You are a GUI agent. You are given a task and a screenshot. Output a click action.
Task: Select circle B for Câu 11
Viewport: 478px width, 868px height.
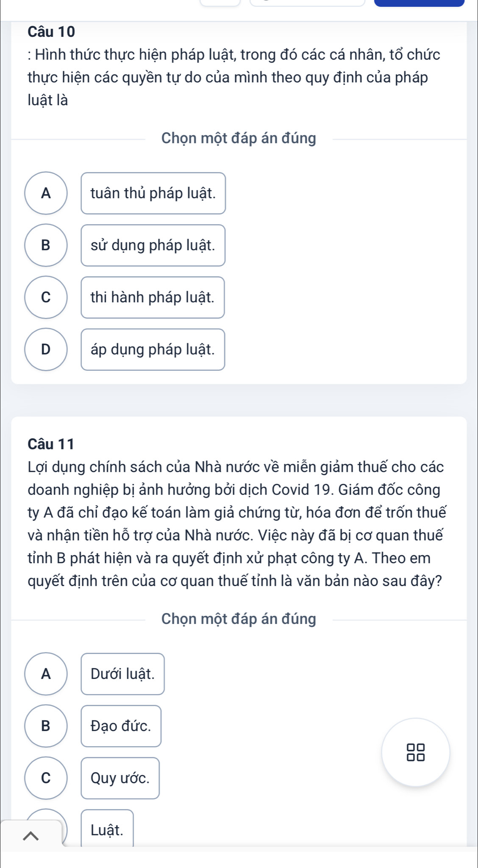pyautogui.click(x=46, y=726)
